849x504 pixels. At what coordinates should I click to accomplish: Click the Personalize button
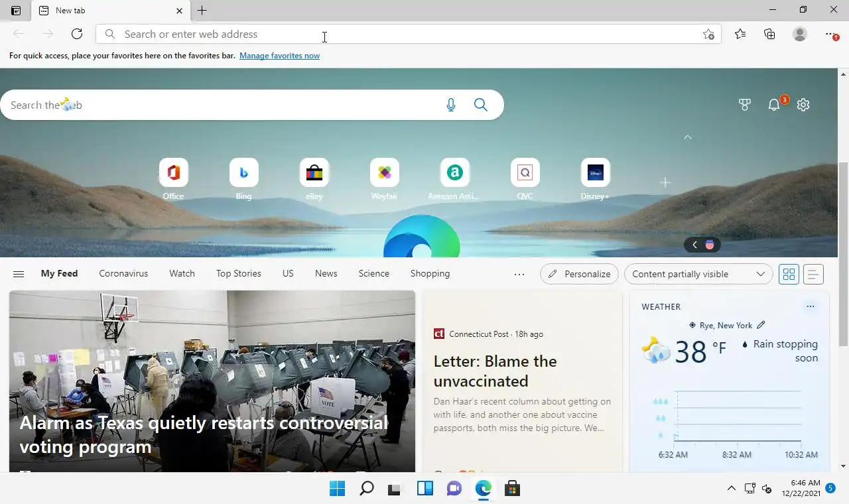[580, 274]
